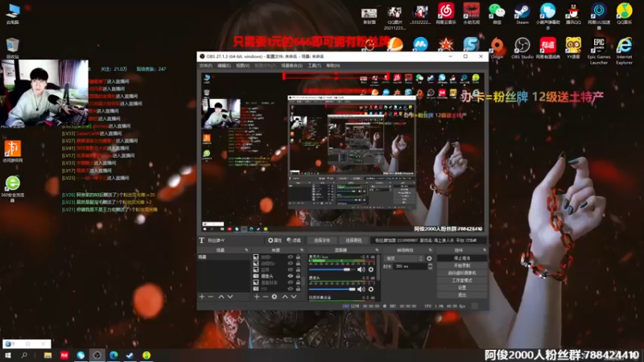Pop out the Sources dock panel icon
The image size is (644, 362).
[x=301, y=250]
